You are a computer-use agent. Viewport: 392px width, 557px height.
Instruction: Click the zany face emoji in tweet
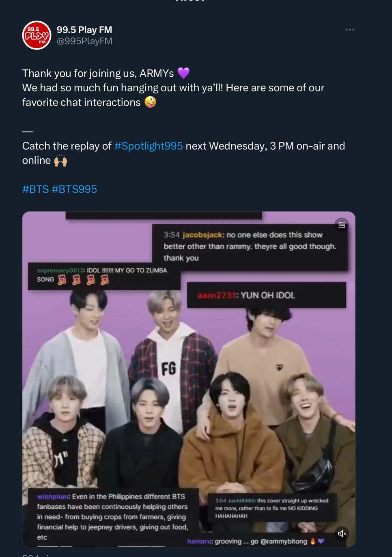(150, 102)
